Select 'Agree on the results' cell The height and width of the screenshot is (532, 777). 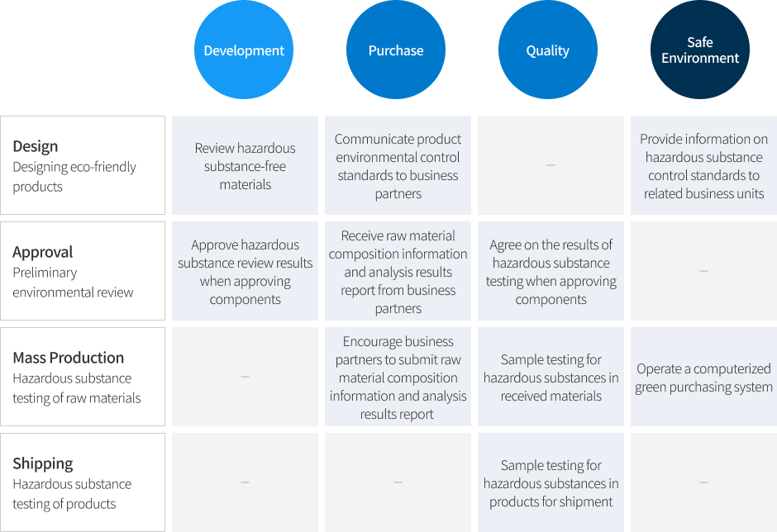(551, 271)
